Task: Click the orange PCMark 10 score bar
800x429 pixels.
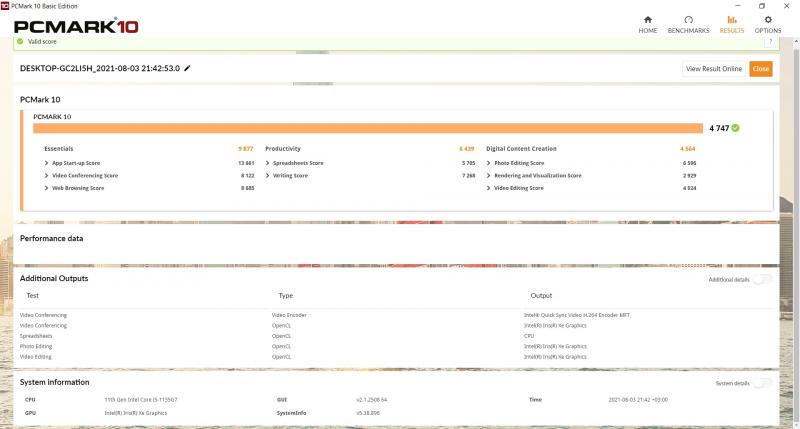Action: (368, 128)
